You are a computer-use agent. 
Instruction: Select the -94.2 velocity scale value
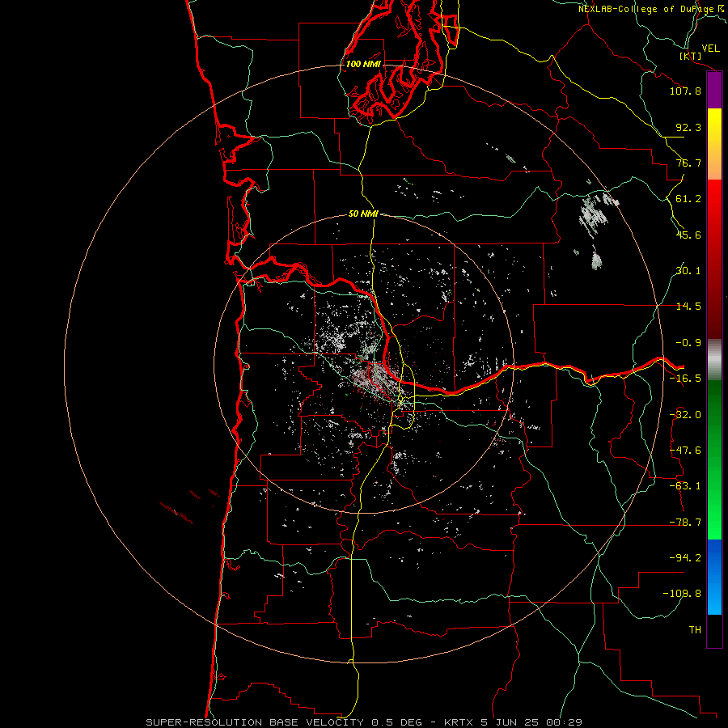pos(685,558)
